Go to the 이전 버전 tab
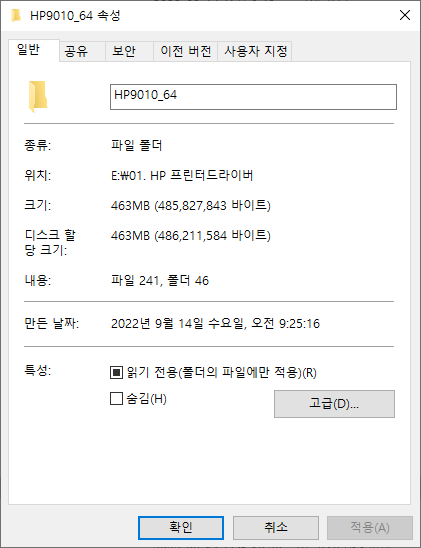Screen dimensions: 421x548 (x=186, y=51)
